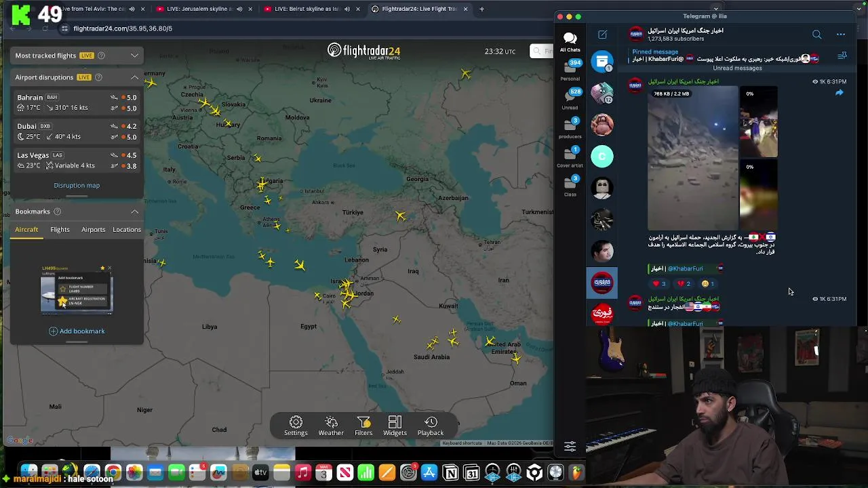Open the Widgets panel

395,426
